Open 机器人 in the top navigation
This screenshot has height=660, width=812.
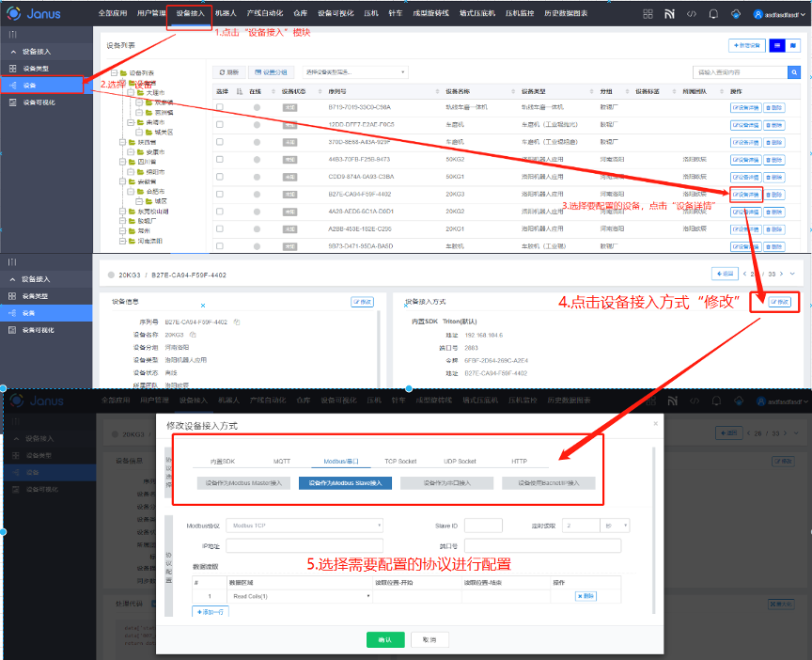click(226, 13)
